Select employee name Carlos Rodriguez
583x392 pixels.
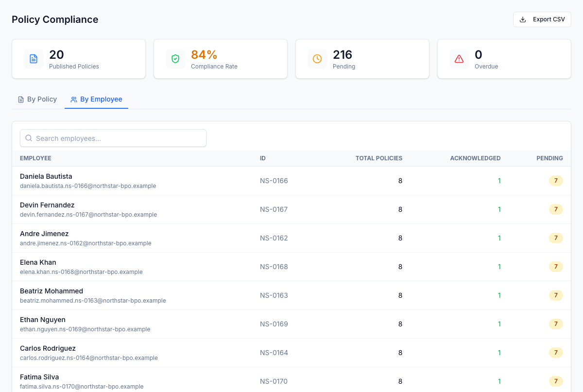tap(48, 348)
